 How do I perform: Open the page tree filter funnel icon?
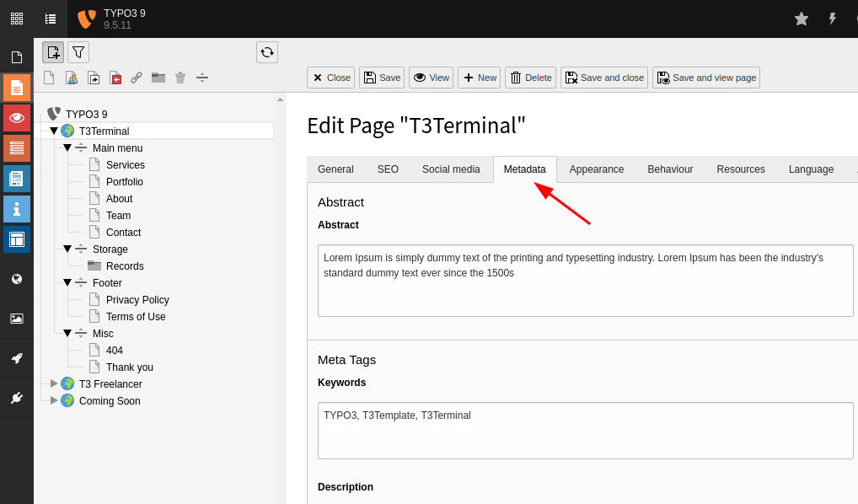tap(78, 51)
